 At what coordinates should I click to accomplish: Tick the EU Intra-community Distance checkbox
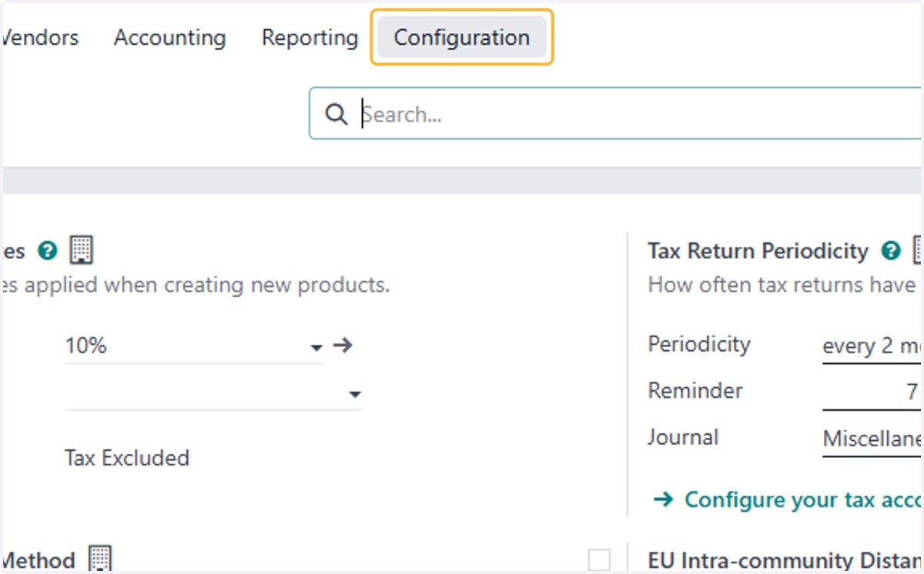pyautogui.click(x=599, y=559)
